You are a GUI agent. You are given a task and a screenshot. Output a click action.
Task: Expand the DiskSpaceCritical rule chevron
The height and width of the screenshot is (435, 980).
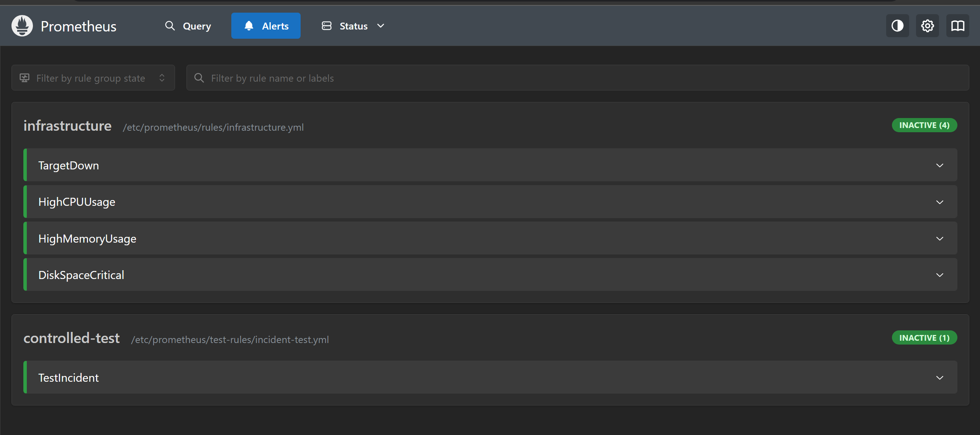click(x=939, y=275)
